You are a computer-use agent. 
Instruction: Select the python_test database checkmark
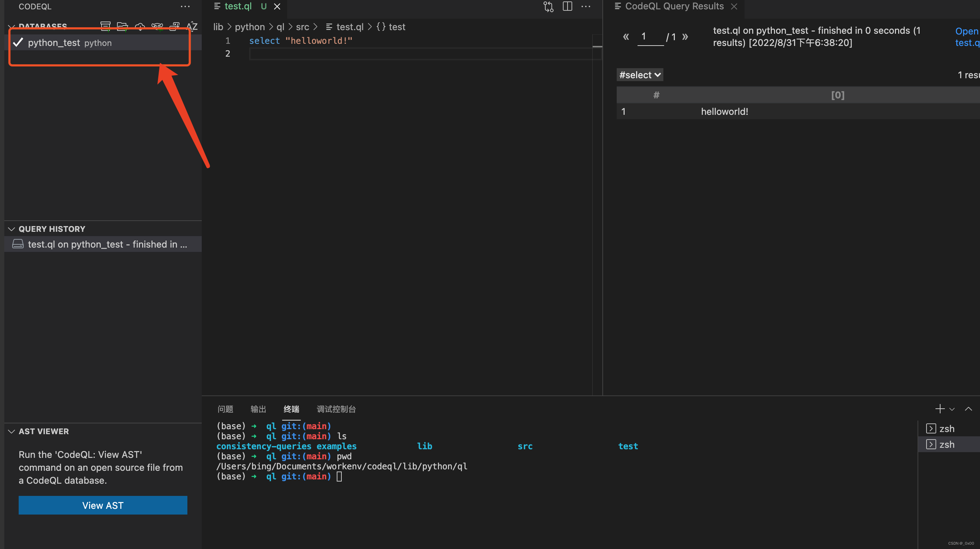point(18,42)
